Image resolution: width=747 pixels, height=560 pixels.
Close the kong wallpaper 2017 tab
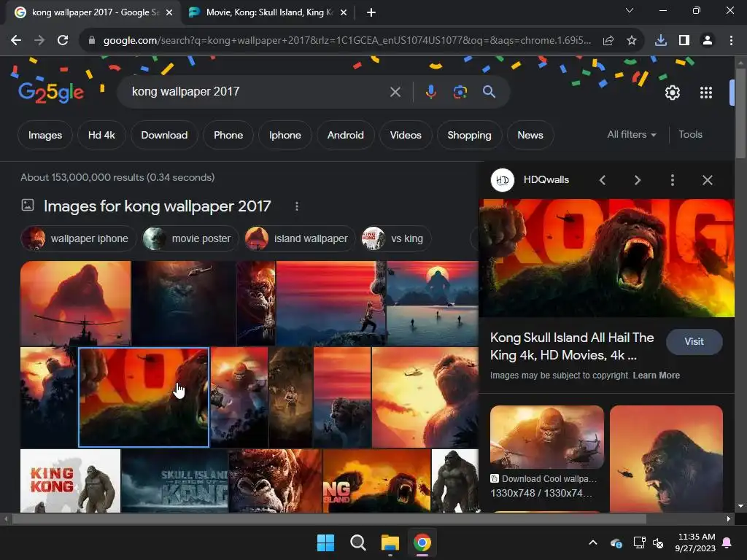tap(169, 12)
